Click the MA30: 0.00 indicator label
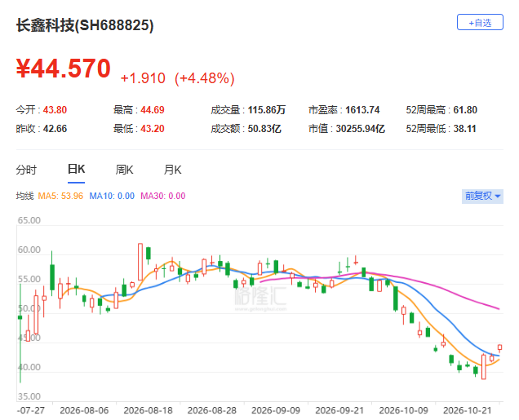Screen dimensions: 519x420 pos(163,196)
